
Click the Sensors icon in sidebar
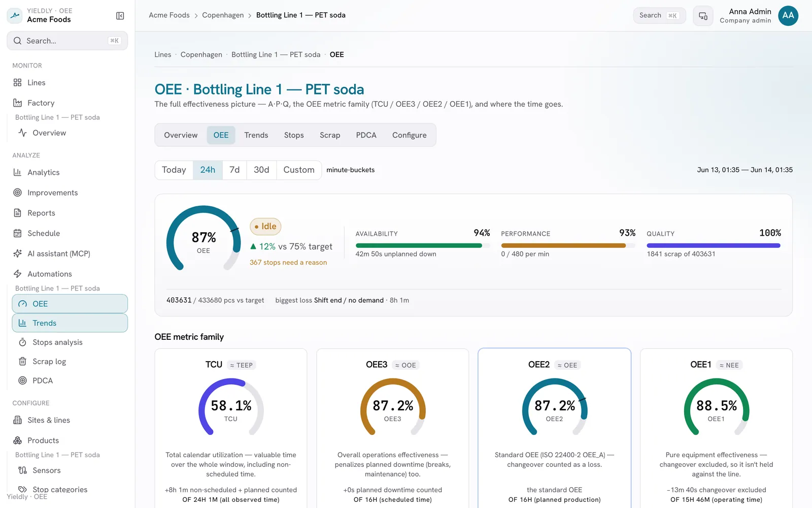coord(22,470)
